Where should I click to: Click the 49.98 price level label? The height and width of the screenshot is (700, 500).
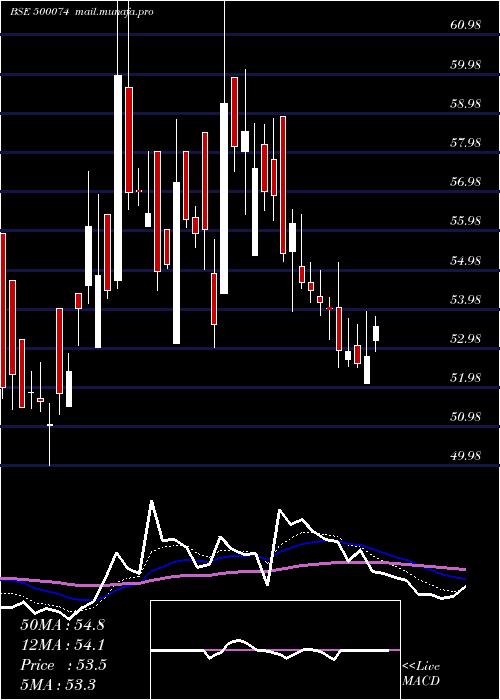[466, 456]
